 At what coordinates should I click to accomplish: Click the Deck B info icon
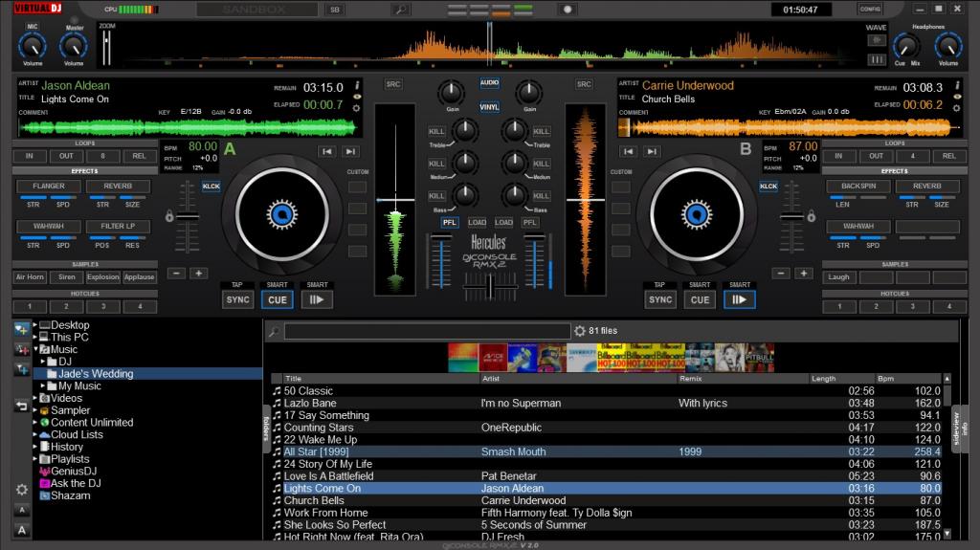click(x=957, y=85)
